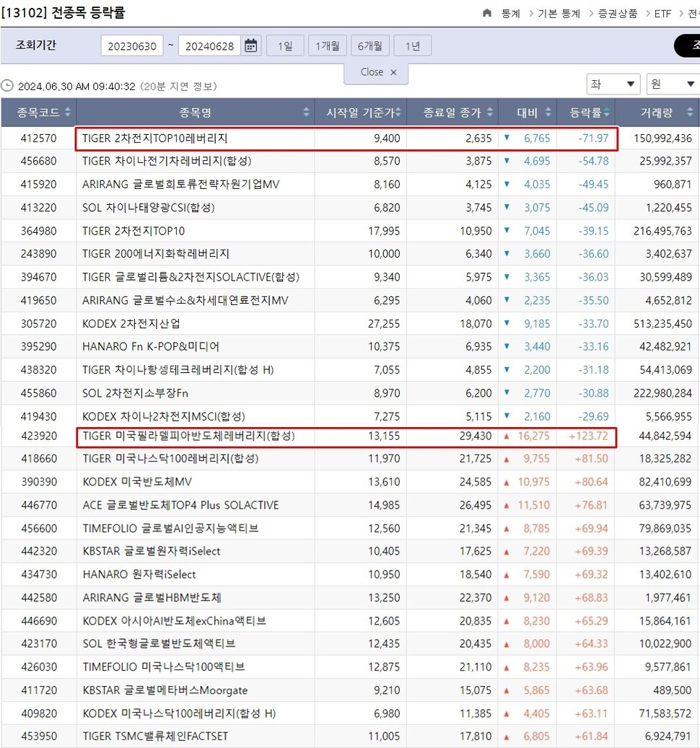Sort by 대비 column arrows

coord(549,113)
